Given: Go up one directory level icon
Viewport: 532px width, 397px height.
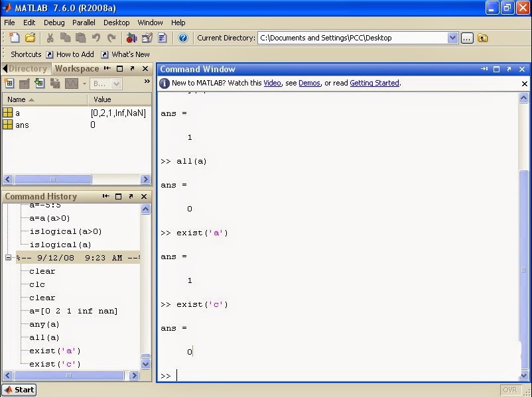Looking at the screenshot, I should click(482, 38).
